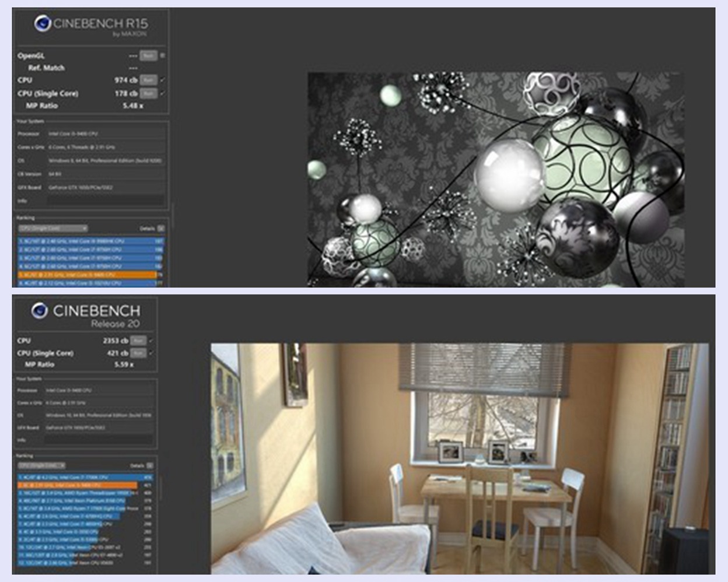Open the Release 20 ranking type dropdown

point(41,465)
